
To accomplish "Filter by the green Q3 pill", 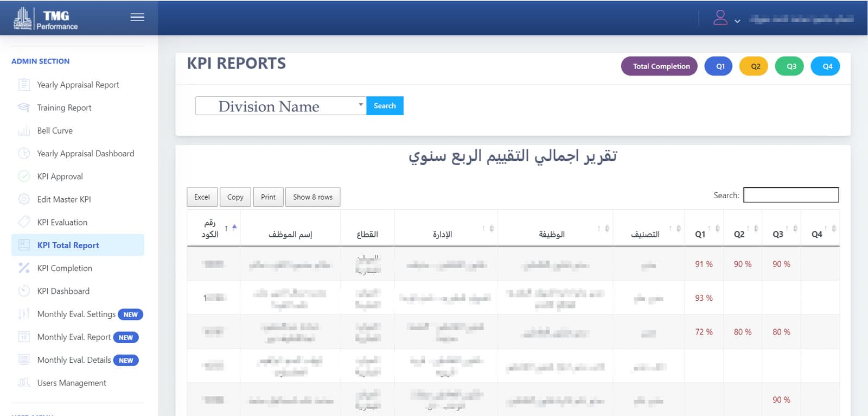I will pyautogui.click(x=789, y=66).
